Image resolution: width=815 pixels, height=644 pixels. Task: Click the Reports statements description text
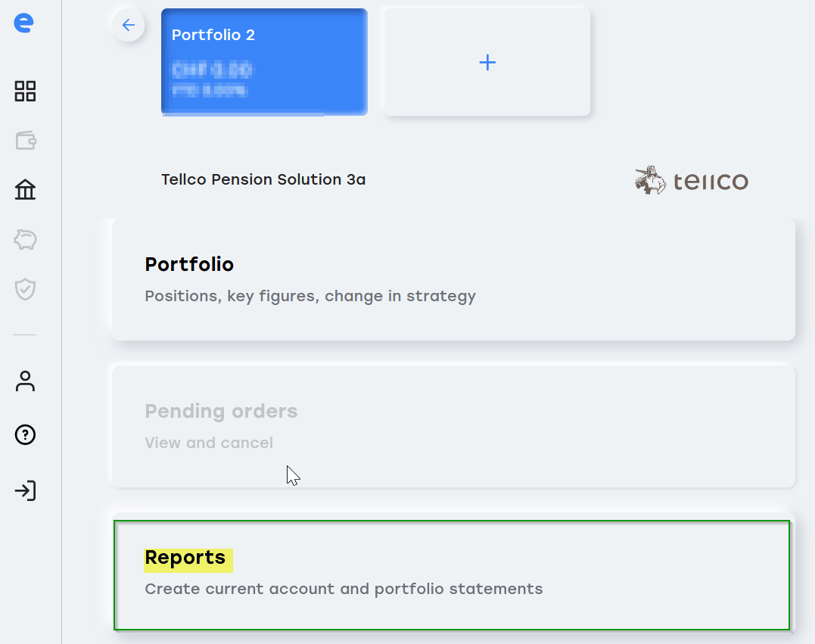(x=344, y=589)
